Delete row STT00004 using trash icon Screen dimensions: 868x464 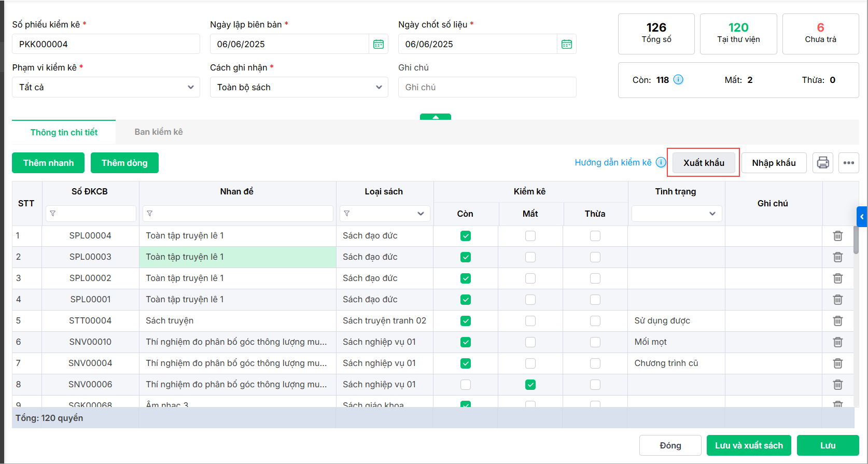(x=838, y=321)
